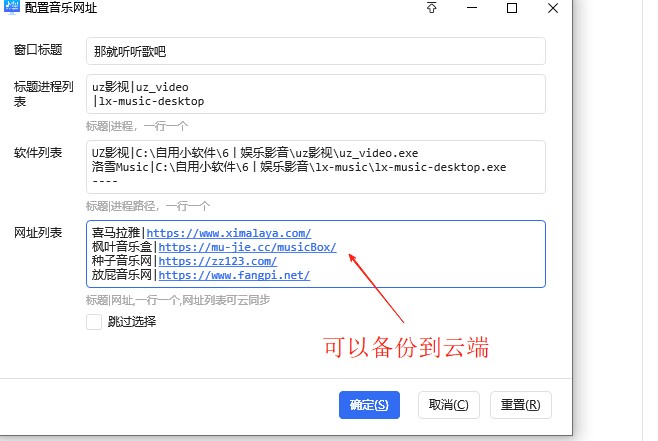
Task: Click into the 软件列表 text area
Action: 316,167
